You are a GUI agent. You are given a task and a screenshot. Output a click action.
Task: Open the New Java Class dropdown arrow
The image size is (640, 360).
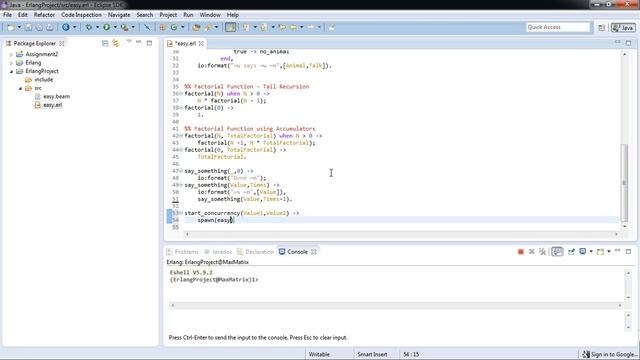[x=182, y=27]
